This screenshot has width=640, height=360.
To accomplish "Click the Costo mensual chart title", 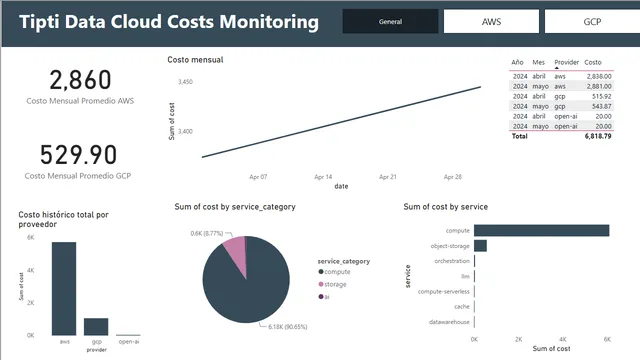I will point(195,60).
